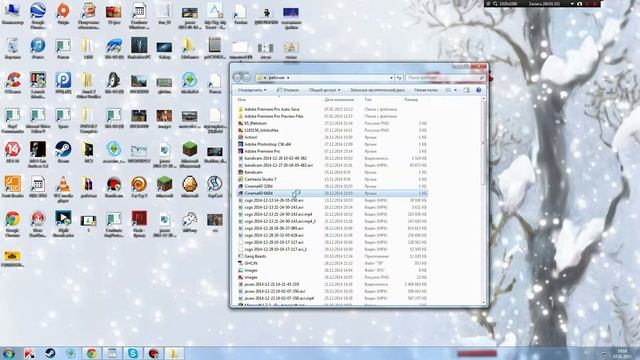This screenshot has width=640, height=360.
Task: Switch to Explorer folder in the taskbar
Action: [x=174, y=353]
